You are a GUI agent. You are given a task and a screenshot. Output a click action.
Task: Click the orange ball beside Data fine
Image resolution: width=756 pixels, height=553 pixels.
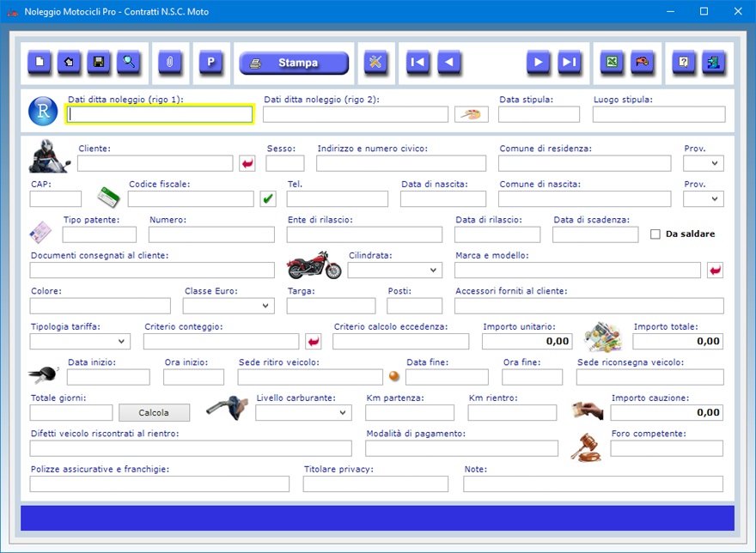point(394,376)
